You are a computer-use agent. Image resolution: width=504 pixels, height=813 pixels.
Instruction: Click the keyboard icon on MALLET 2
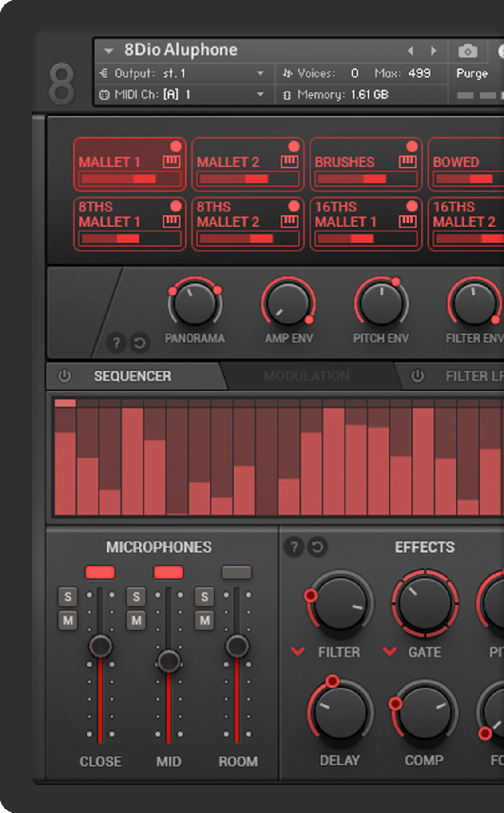[290, 162]
